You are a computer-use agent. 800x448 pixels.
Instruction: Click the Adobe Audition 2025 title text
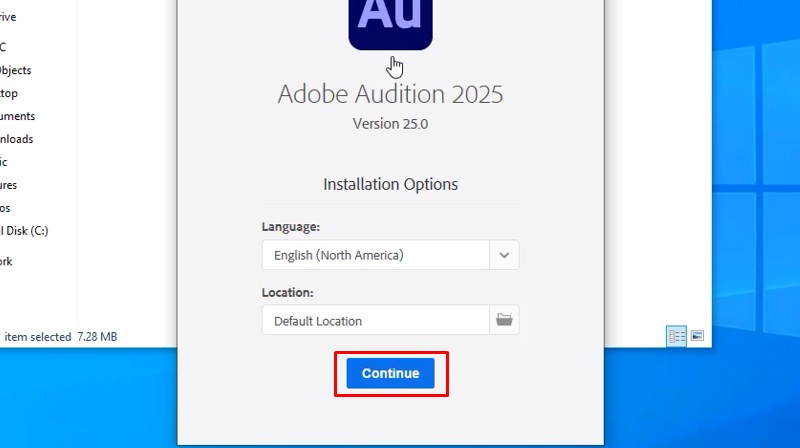tap(390, 94)
